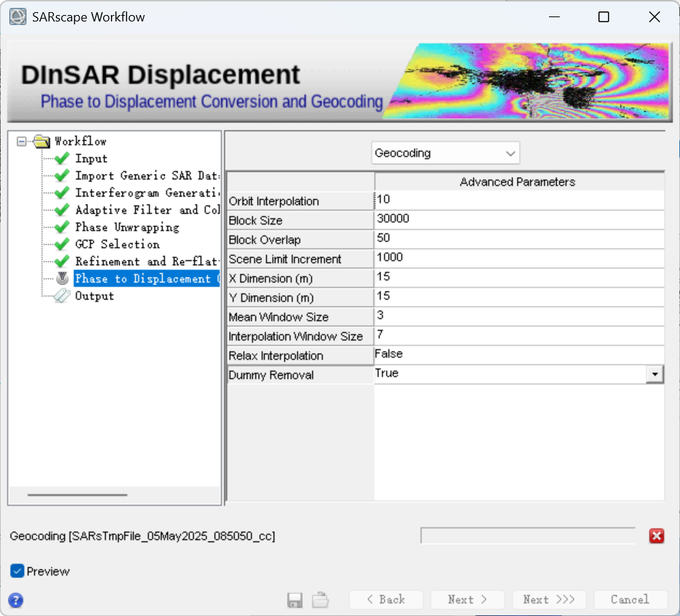Click checkmark beside Refinement and Re-flattening
Image resolution: width=680 pixels, height=616 pixels.
62,261
